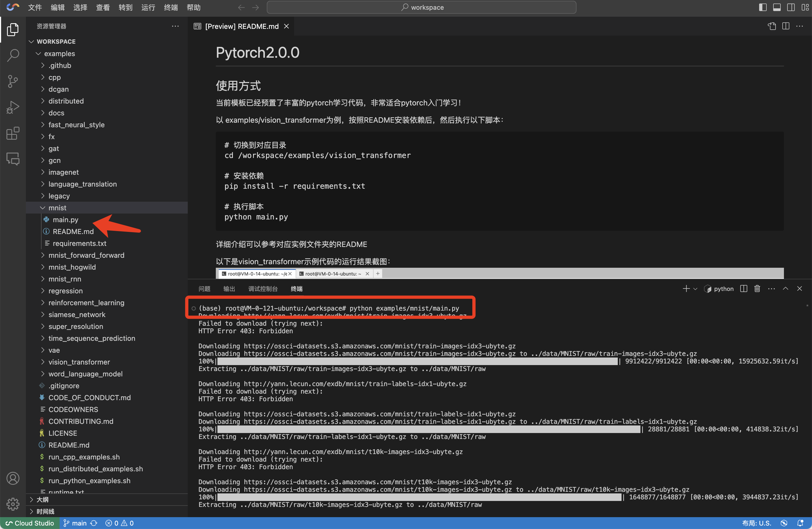Kill terminal with the trash icon
812x529 pixels.
[x=757, y=289]
